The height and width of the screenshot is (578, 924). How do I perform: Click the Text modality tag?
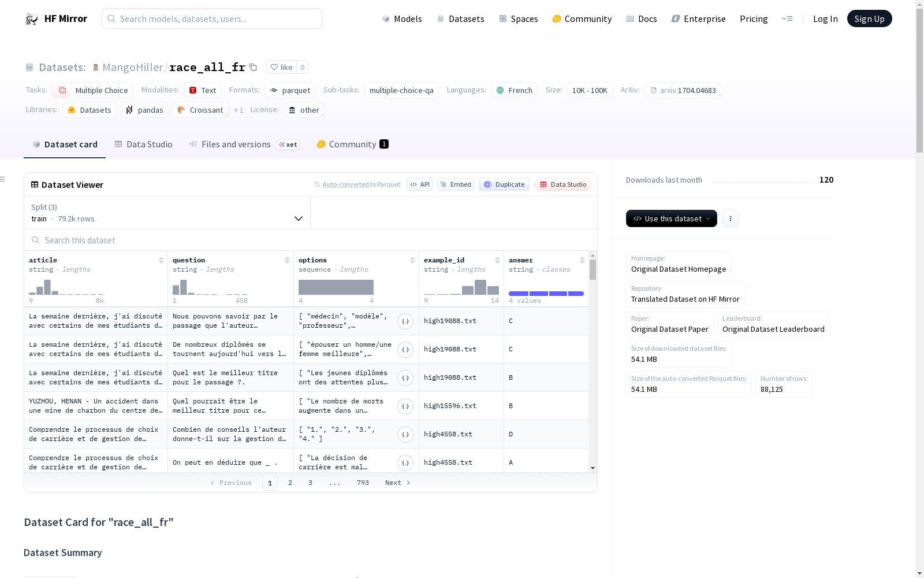(x=202, y=90)
